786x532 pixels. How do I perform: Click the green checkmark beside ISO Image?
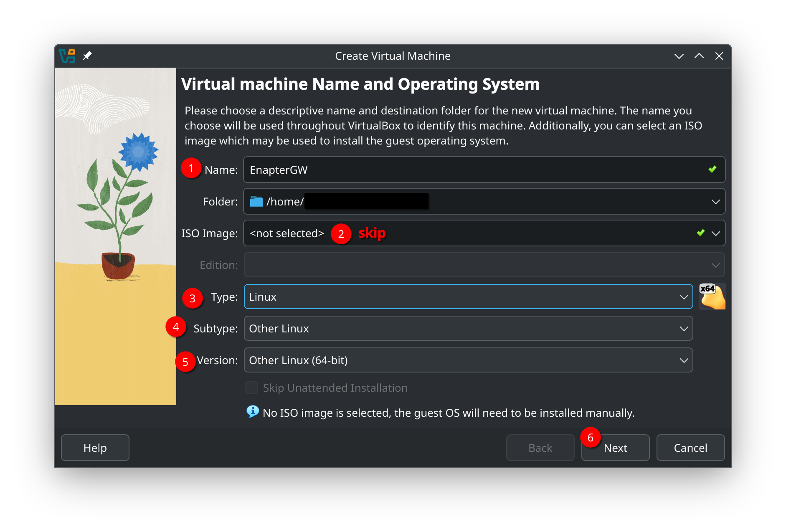[x=700, y=233]
